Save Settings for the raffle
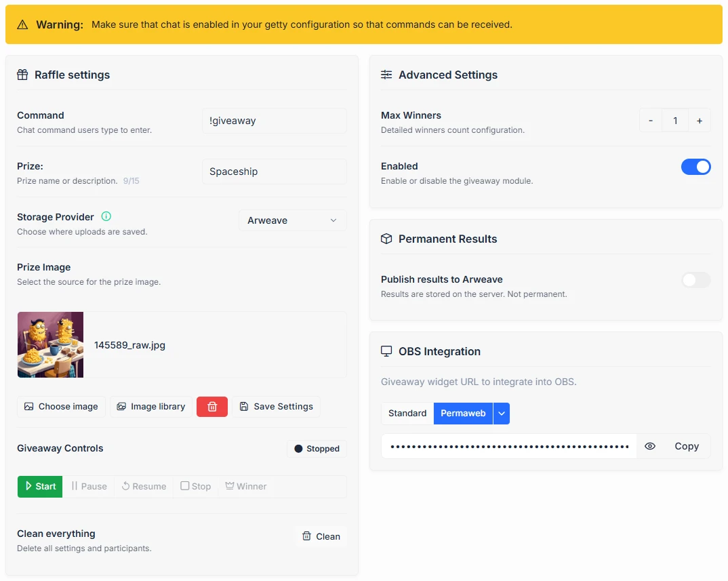Image resolution: width=728 pixels, height=581 pixels. [277, 406]
